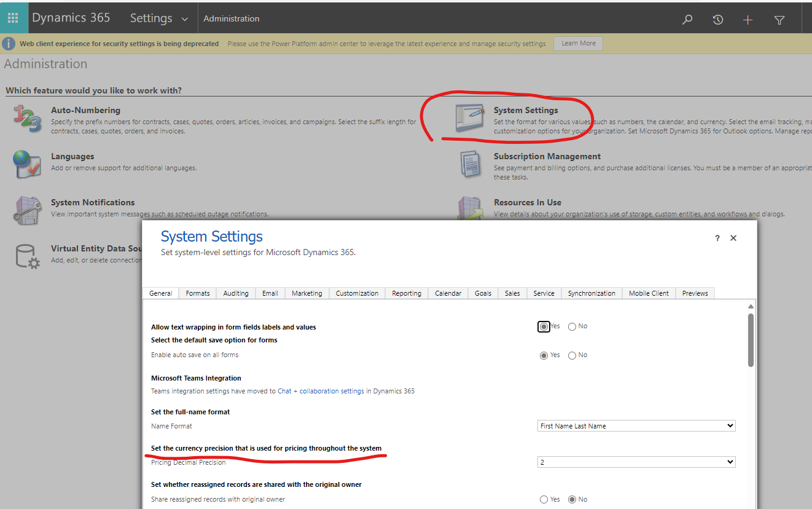Open the Name Format dropdown
This screenshot has height=509, width=812.
636,425
